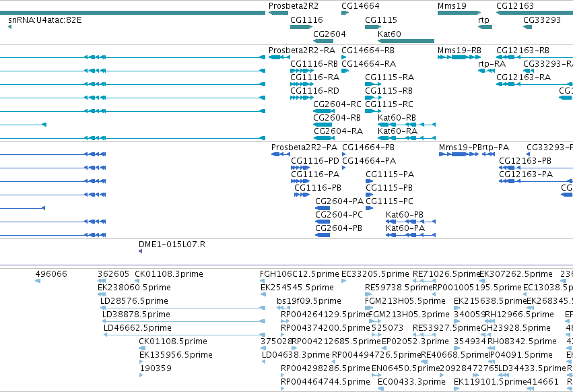The image size is (573, 392).
Task: Click the Prosbeta2R2-PA protein label
Action: pos(304,147)
